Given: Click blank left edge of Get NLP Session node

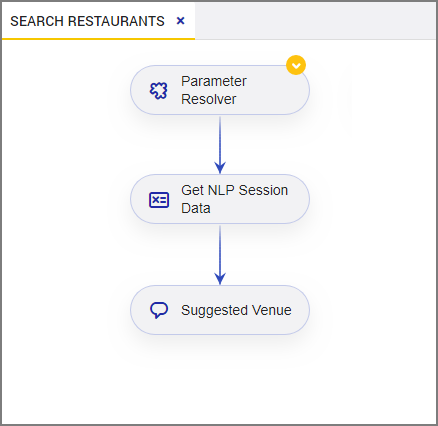Looking at the screenshot, I should click(x=139, y=199).
